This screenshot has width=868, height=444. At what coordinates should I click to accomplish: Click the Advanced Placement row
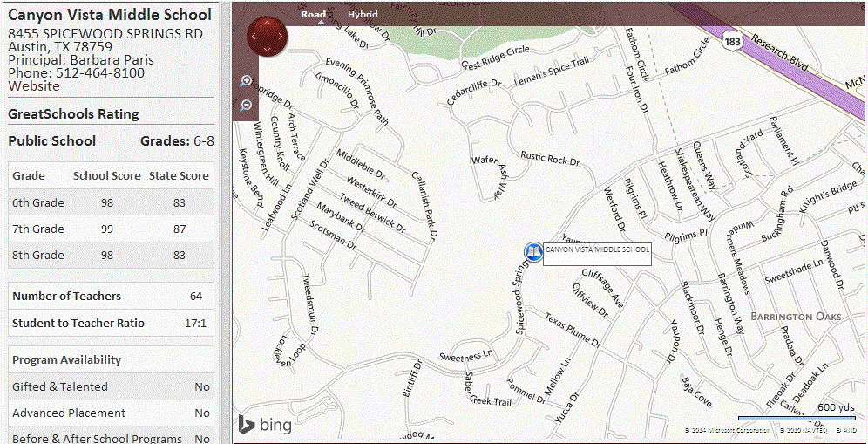click(x=111, y=413)
